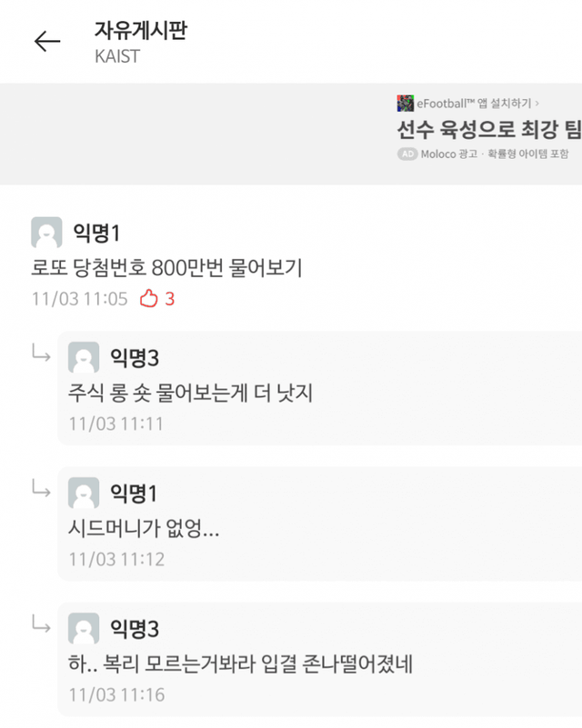The height and width of the screenshot is (728, 582).
Task: Tap the reply arrow beside the 11:12 comment
Action: 41,490
